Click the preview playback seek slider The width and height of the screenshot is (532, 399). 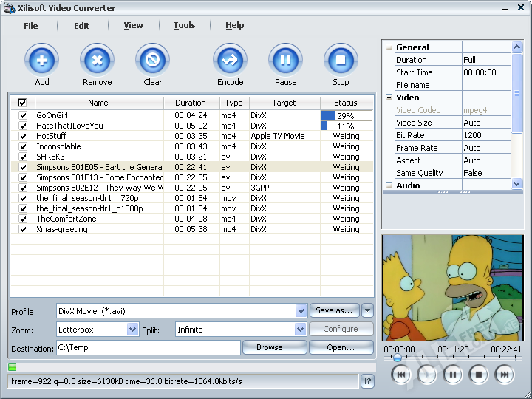click(452, 358)
